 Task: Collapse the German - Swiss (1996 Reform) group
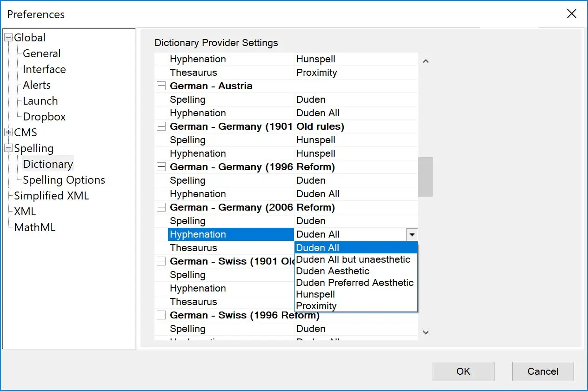click(160, 315)
